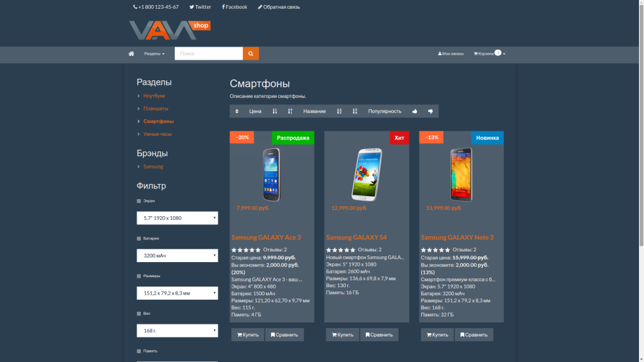Click the Поиск search input field

coord(209,53)
